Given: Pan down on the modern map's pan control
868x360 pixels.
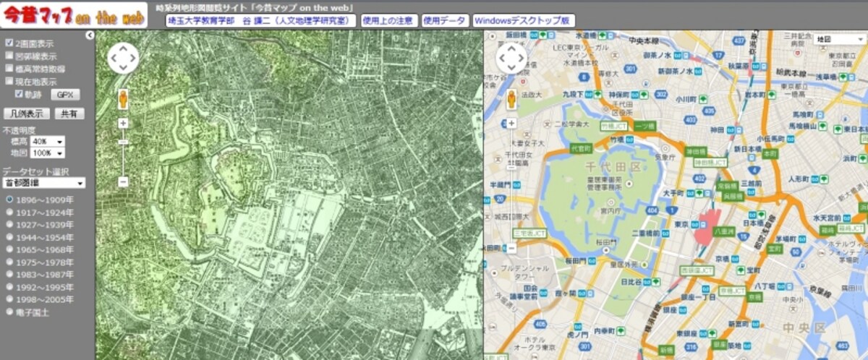Looking at the screenshot, I should tap(512, 68).
